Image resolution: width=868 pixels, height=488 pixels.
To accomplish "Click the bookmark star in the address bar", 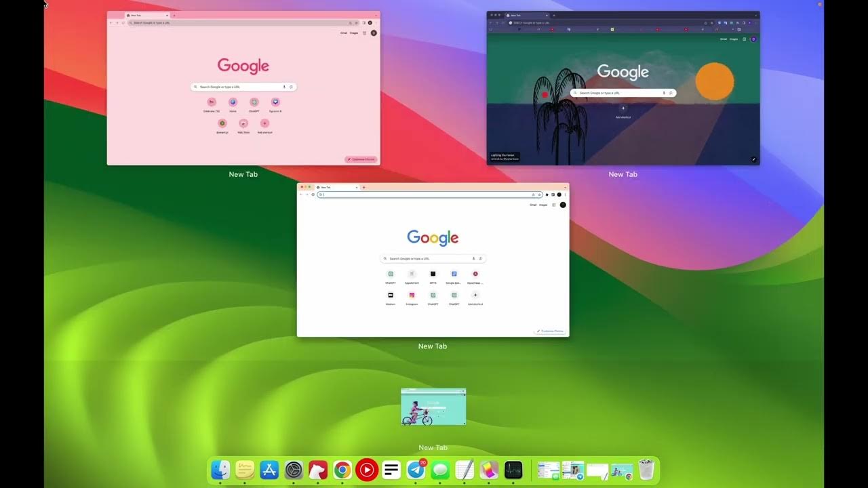I will pyautogui.click(x=540, y=195).
